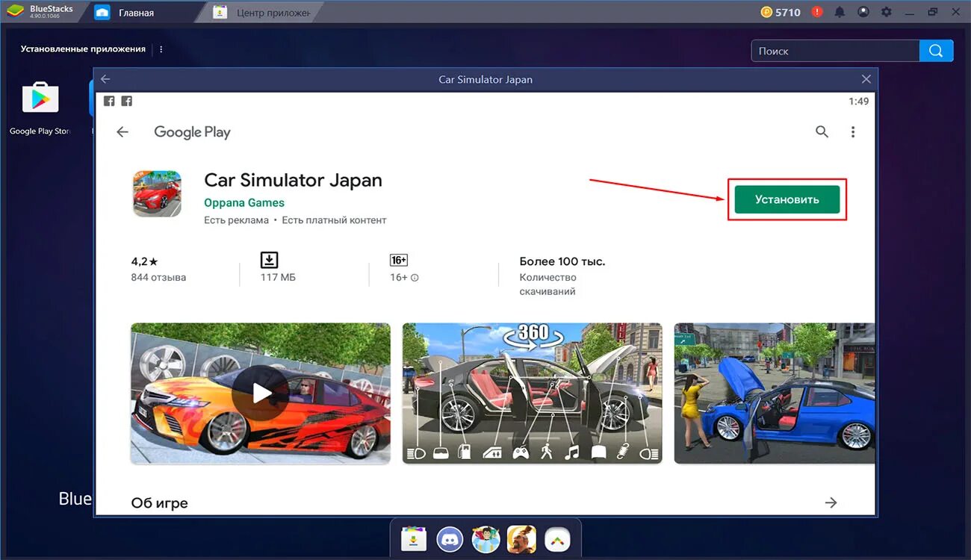Open the account profile circle icon

863,12
